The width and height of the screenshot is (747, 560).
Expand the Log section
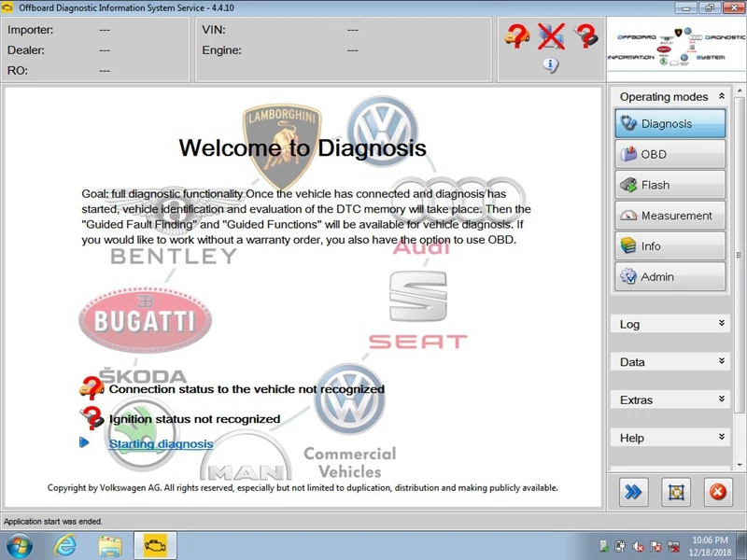tap(669, 324)
